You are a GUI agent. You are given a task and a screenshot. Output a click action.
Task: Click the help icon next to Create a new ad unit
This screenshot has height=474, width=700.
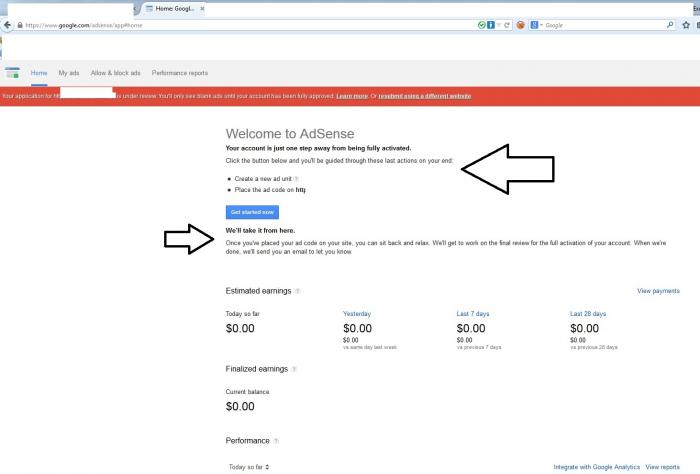(296, 179)
